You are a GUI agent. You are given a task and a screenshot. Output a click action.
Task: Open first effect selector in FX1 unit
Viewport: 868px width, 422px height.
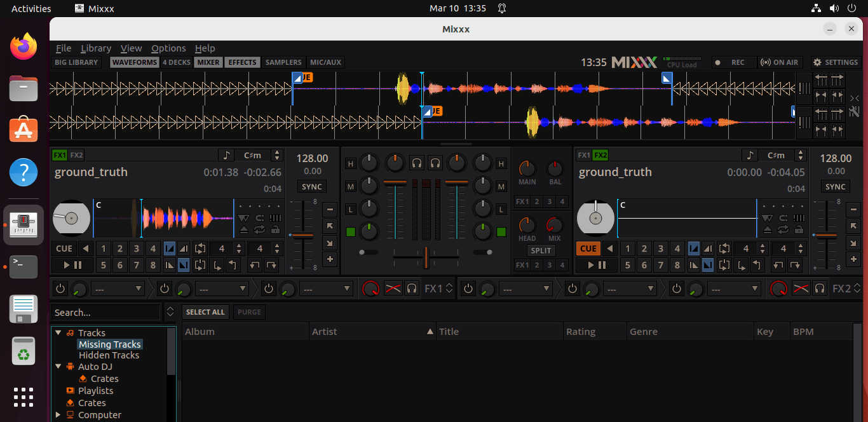[x=118, y=289]
